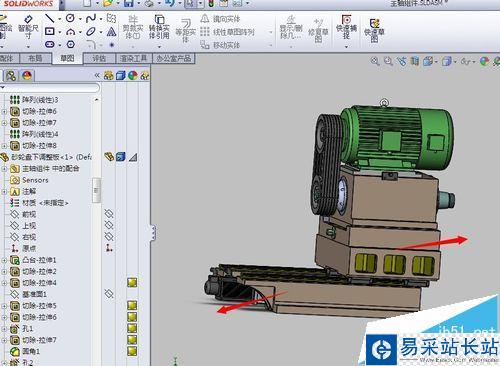Toggle visibility of the 右视 plane in the display pane

[109, 237]
